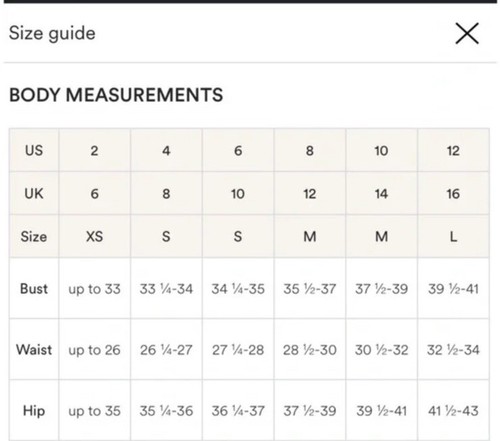Viewport: 500px width, 441px height.
Task: Close the Size guide panel
Action: click(x=467, y=33)
